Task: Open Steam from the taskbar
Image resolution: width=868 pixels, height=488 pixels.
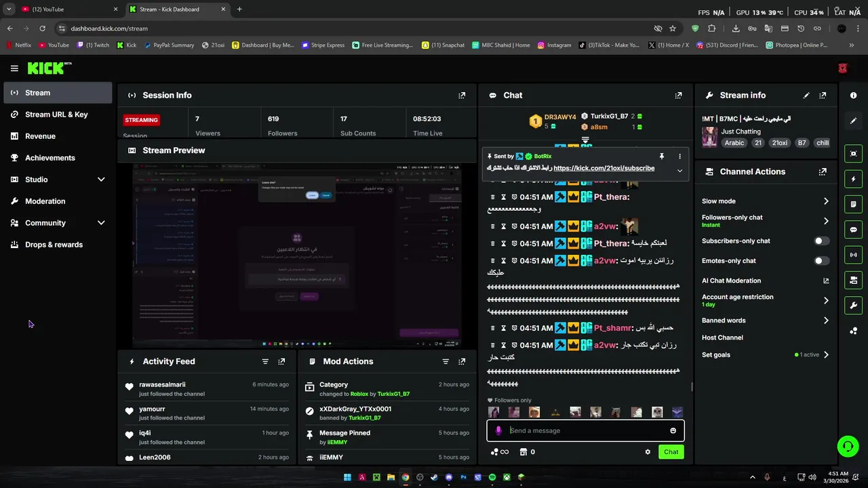Action: (434, 477)
